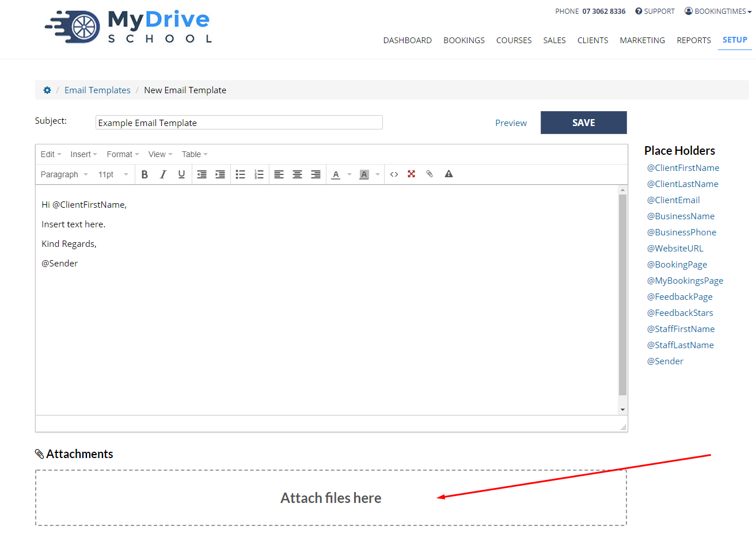Image resolution: width=756 pixels, height=549 pixels.
Task: Click the Attach files here drop zone
Action: pyautogui.click(x=331, y=498)
